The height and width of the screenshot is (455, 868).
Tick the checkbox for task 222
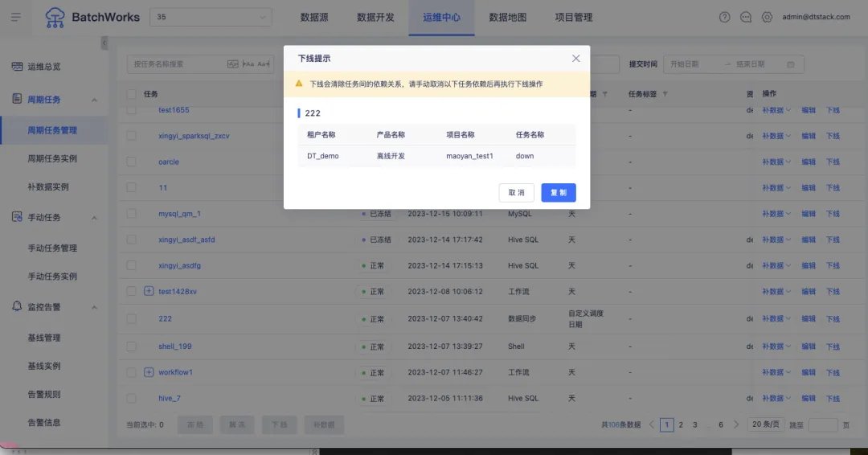131,319
